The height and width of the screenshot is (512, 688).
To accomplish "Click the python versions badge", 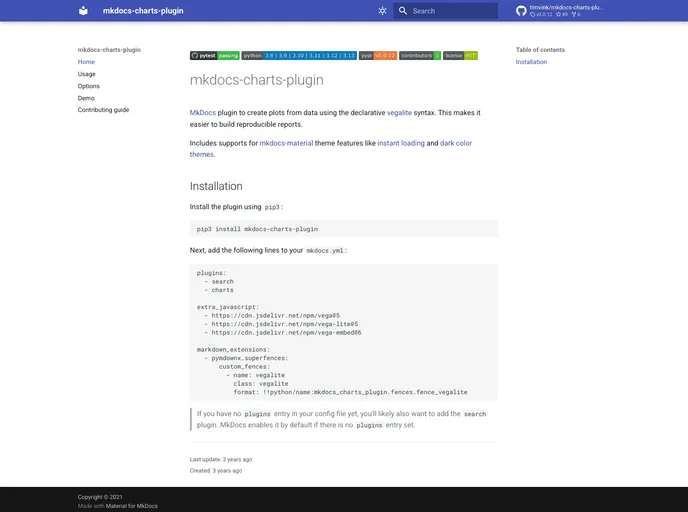I will [x=299, y=56].
